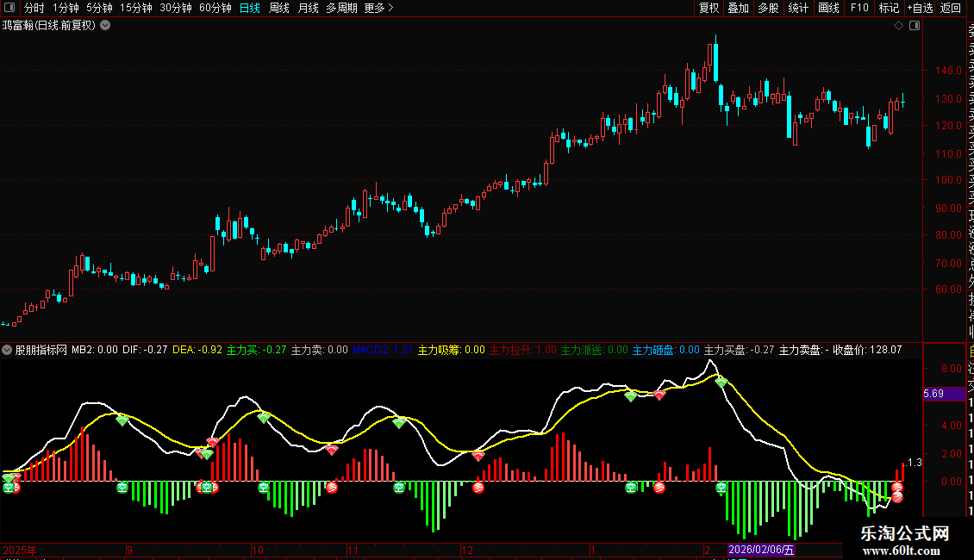
Task: Click the 叠加 overlay button
Action: [x=739, y=8]
